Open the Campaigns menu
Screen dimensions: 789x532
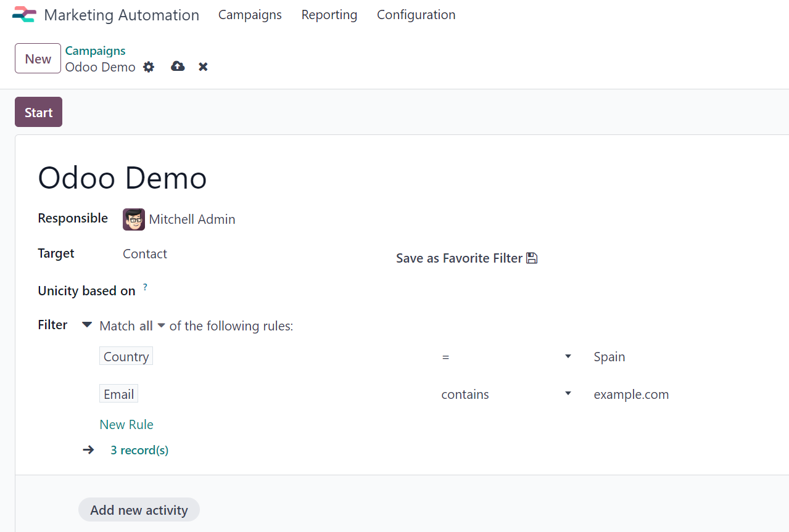pos(250,15)
